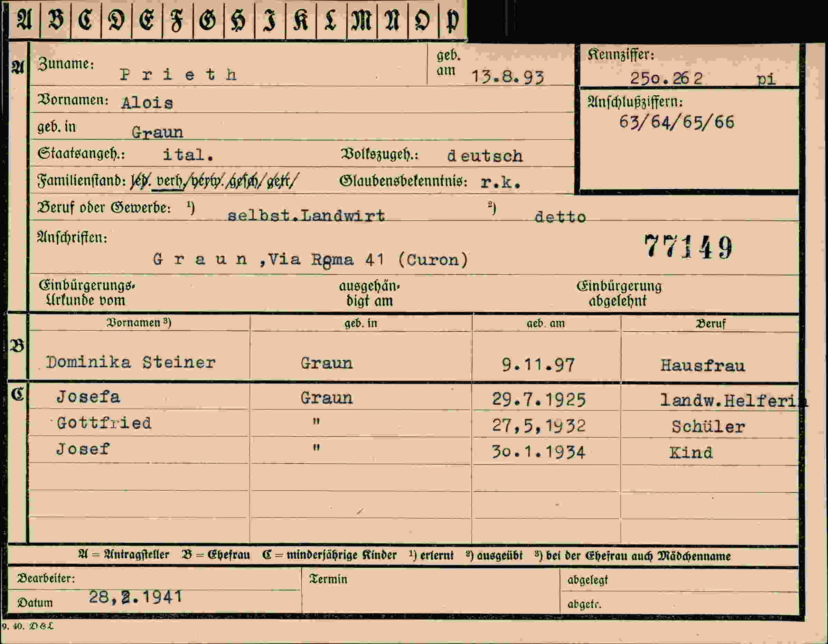The height and width of the screenshot is (644, 828).
Task: Click the 'detto' occupation entry
Action: 560,217
